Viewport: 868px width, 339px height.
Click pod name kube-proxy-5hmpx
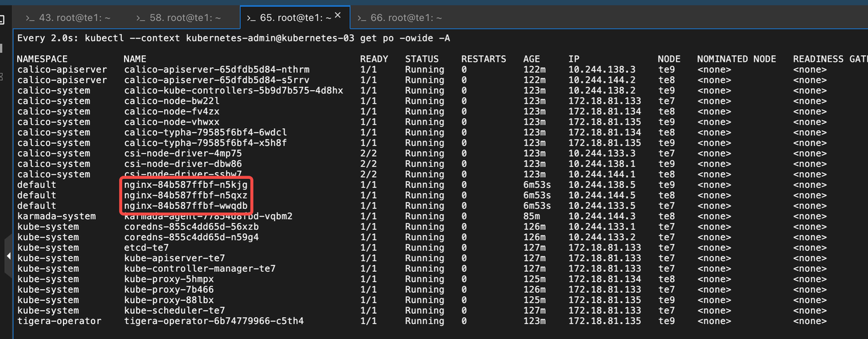[x=169, y=279]
